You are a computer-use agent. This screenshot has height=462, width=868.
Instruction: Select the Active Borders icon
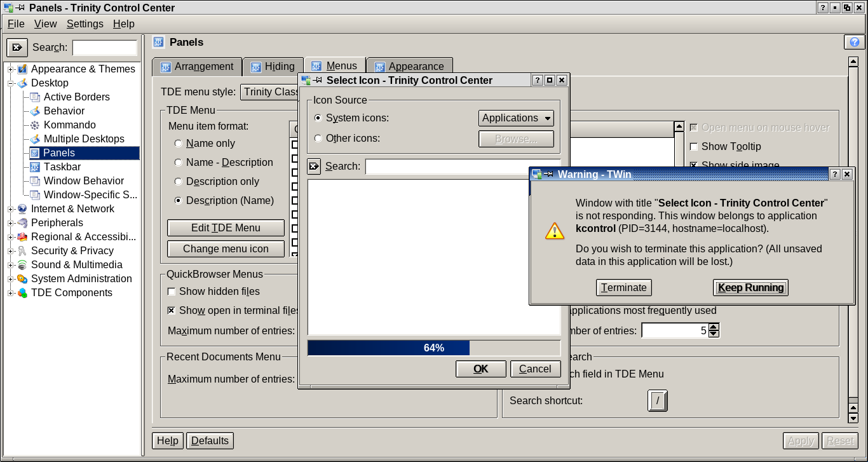tap(35, 97)
